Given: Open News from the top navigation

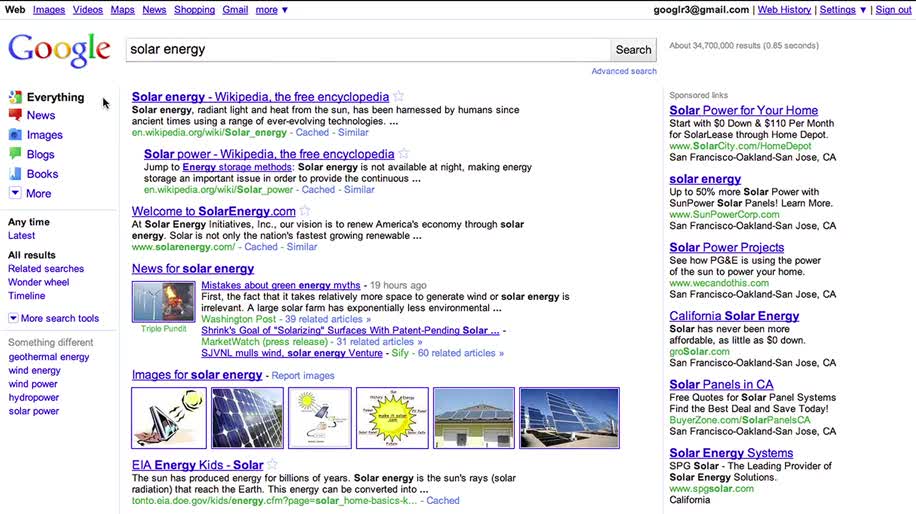Looking at the screenshot, I should [x=154, y=10].
